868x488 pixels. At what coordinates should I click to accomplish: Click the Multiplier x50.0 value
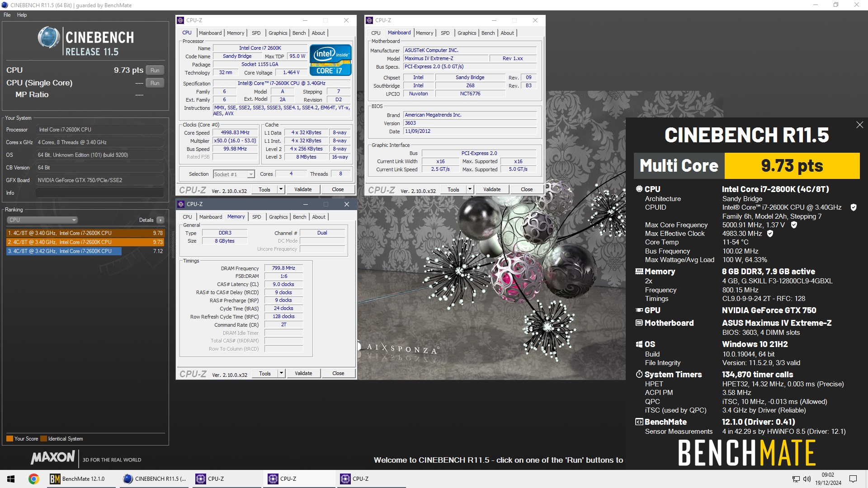tap(235, 141)
